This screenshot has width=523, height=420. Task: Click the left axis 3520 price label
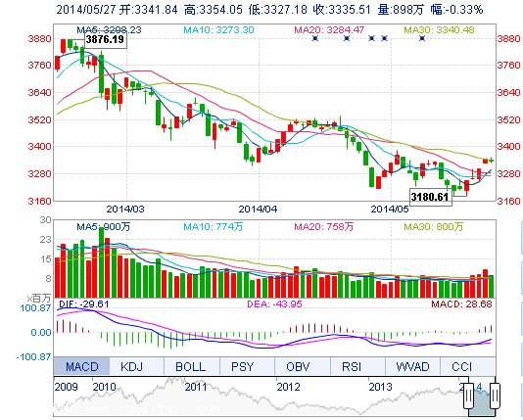(40, 119)
